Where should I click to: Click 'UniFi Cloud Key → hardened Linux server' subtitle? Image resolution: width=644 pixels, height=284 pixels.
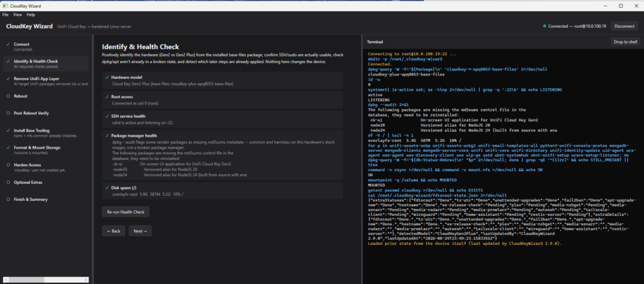[94, 26]
